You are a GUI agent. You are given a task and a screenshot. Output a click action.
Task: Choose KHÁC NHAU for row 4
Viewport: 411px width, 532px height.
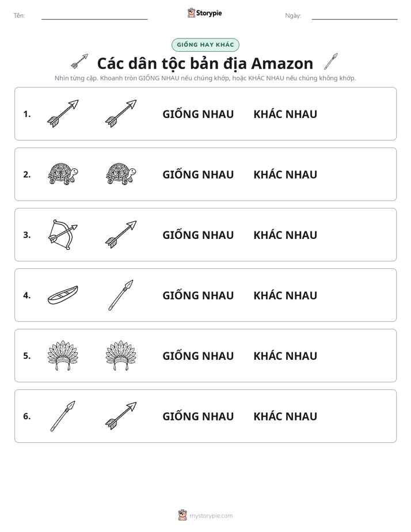click(x=285, y=295)
